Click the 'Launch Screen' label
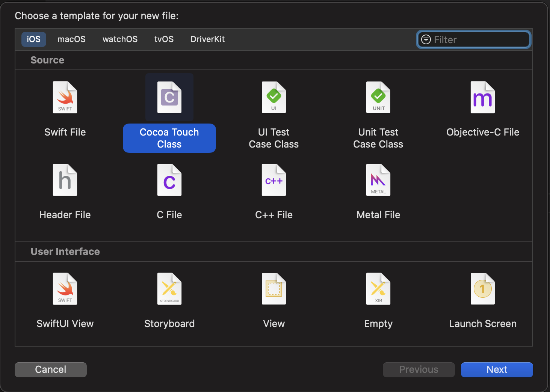The height and width of the screenshot is (392, 550). pyautogui.click(x=483, y=324)
